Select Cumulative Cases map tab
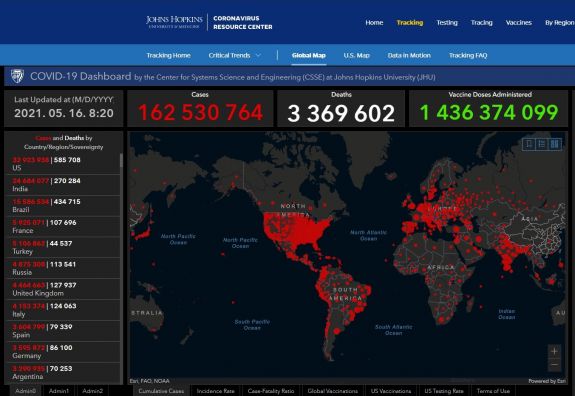The width and height of the screenshot is (575, 396). [x=161, y=391]
